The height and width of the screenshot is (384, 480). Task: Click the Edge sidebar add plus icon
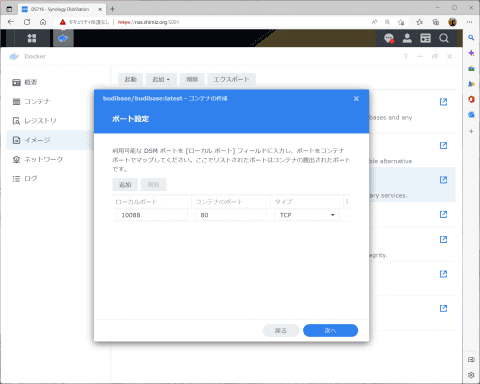471,131
